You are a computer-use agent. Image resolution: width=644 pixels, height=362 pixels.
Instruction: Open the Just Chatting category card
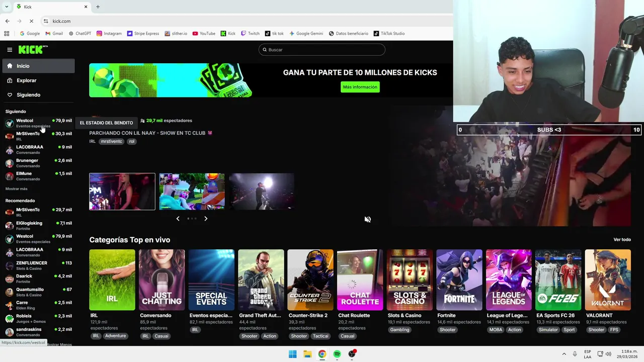162,280
